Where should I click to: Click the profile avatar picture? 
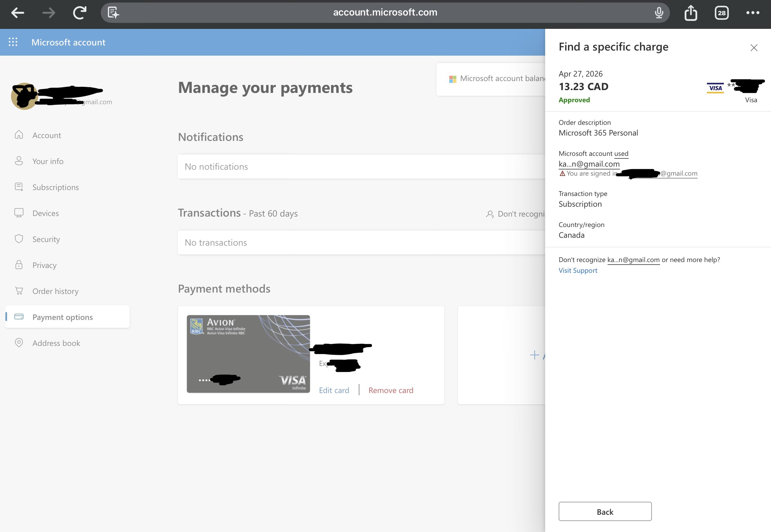click(24, 96)
